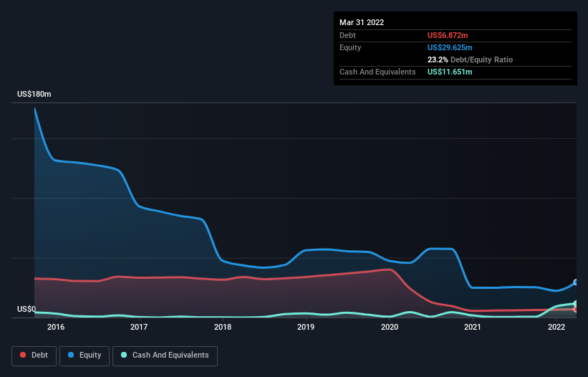Click Cash And Equivalents label in tooltip
588x377 pixels.
point(377,72)
